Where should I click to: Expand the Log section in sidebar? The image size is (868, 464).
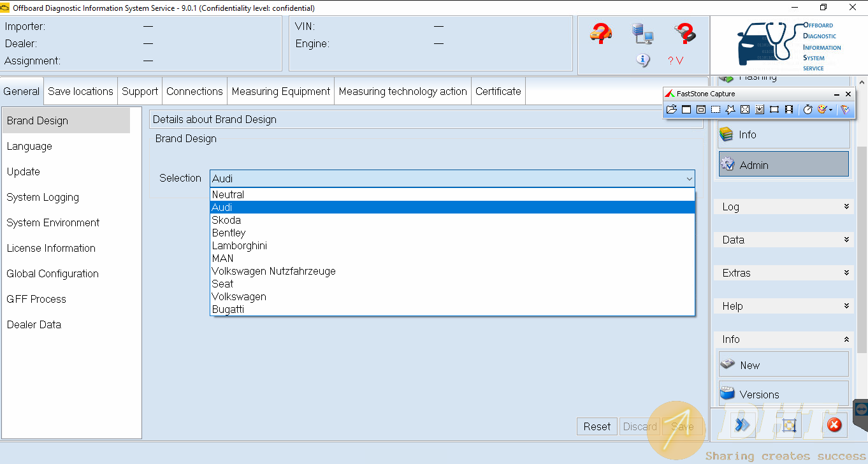pos(783,207)
